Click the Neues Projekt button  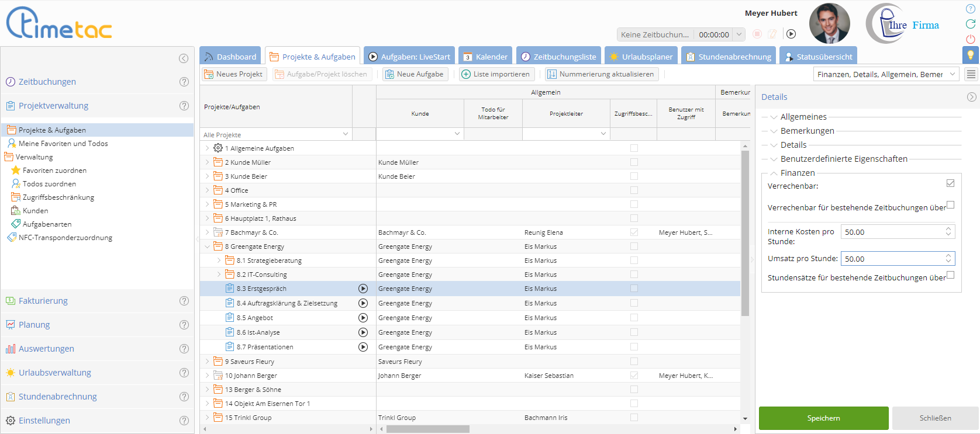tap(234, 74)
